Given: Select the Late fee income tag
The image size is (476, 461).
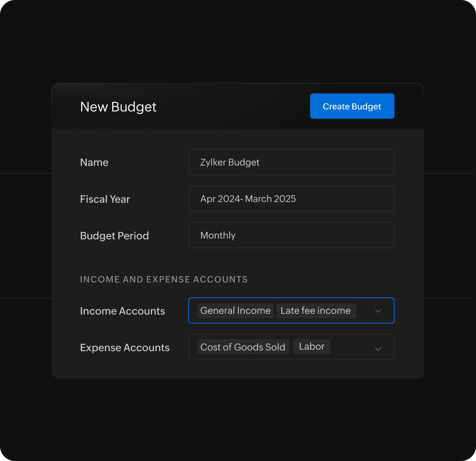Looking at the screenshot, I should pyautogui.click(x=316, y=310).
